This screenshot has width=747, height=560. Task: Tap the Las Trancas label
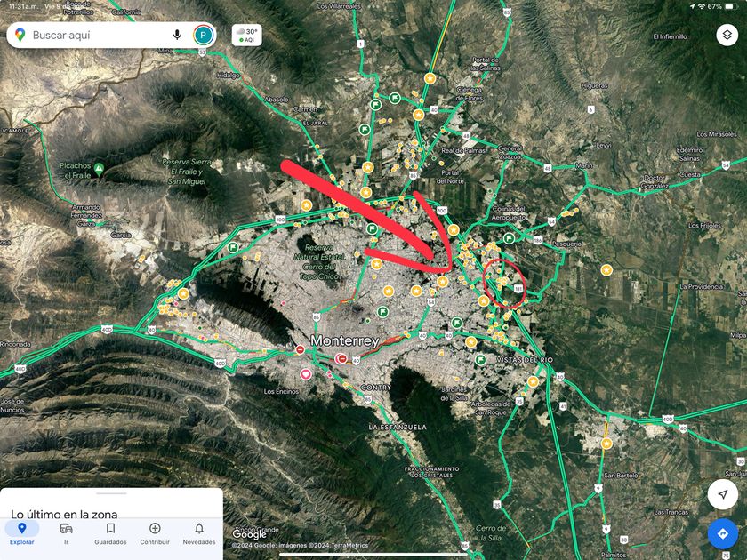click(x=671, y=512)
